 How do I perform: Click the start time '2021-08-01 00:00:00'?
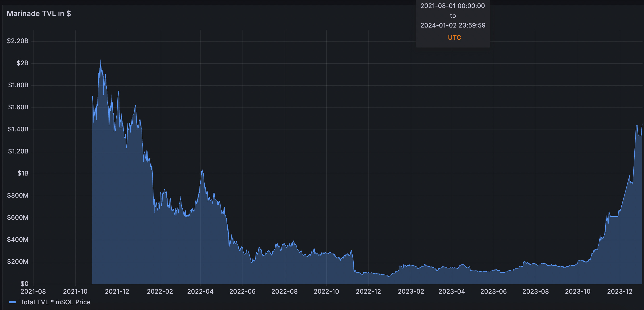pos(453,6)
